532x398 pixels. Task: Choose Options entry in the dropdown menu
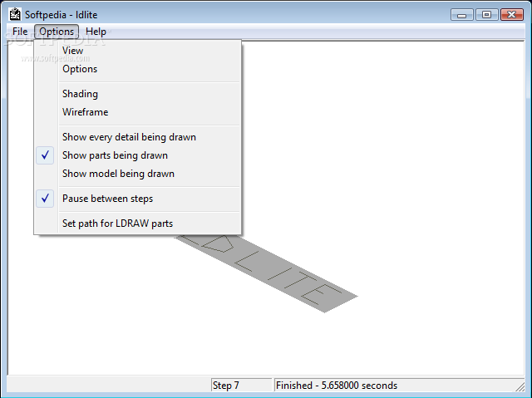click(x=138, y=69)
